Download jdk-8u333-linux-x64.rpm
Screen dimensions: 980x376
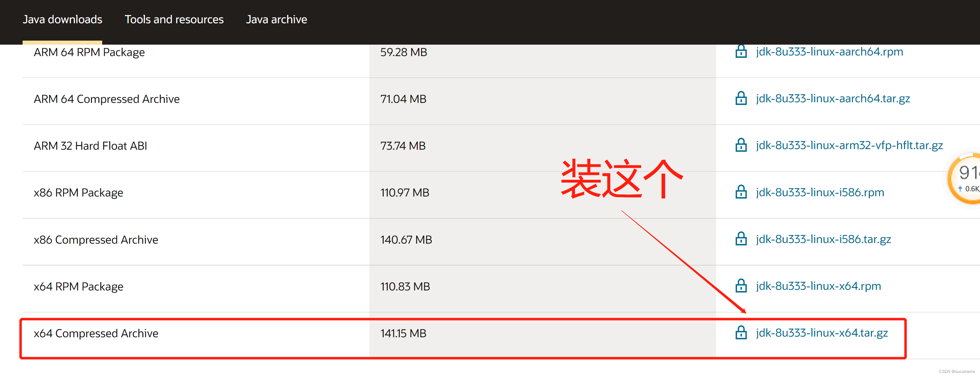click(818, 286)
